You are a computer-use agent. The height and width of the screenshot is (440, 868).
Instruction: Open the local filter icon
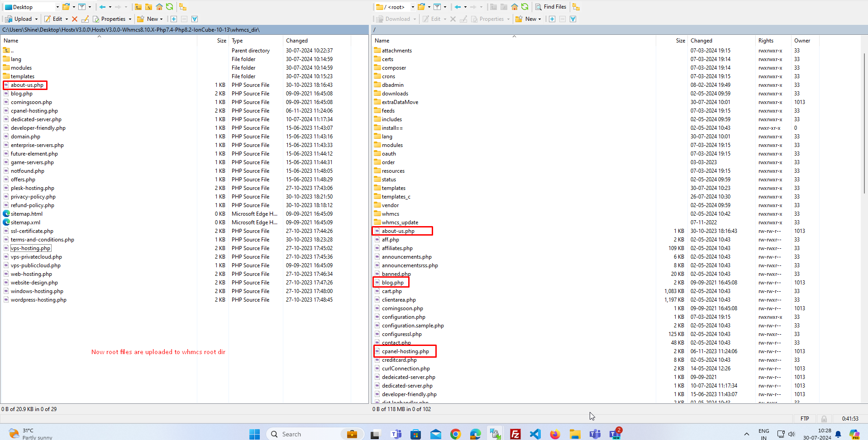82,7
